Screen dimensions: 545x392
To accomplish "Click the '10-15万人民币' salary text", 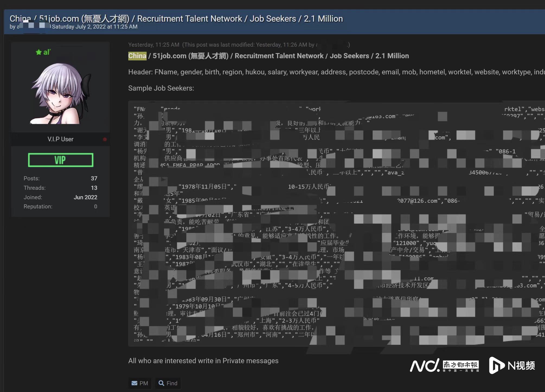I will (x=309, y=187).
